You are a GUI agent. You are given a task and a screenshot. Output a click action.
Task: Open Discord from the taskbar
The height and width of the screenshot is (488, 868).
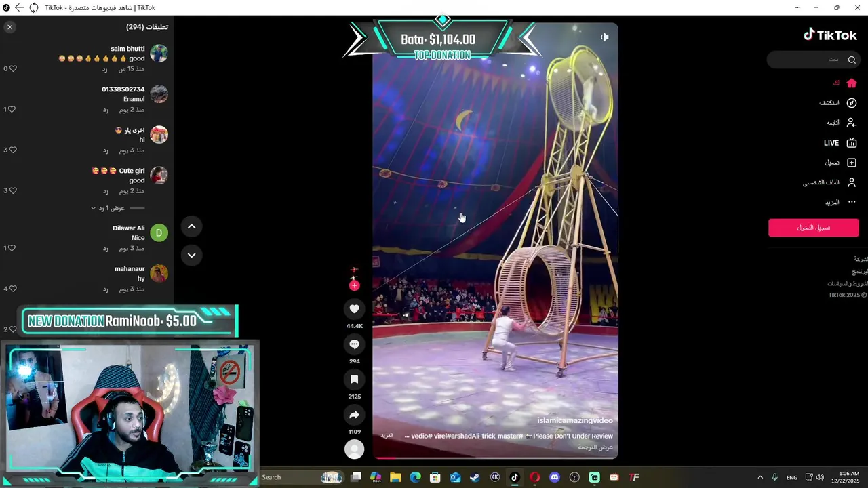click(x=555, y=477)
